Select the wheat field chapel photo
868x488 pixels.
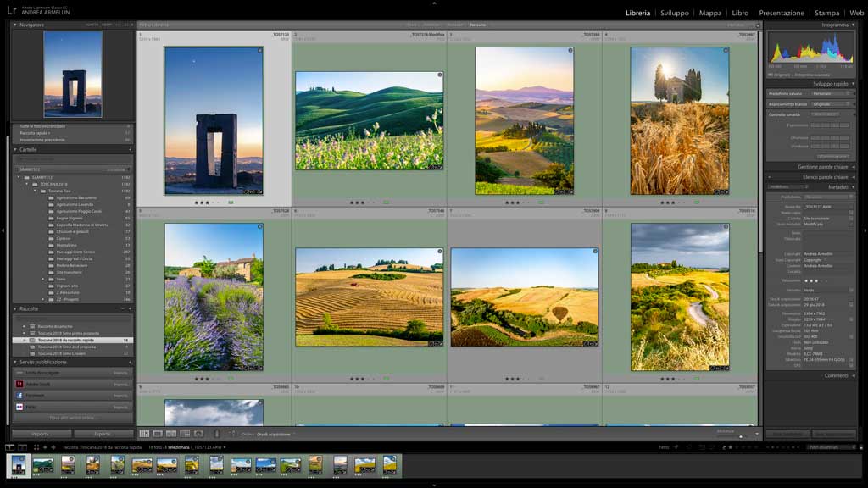[x=680, y=120]
